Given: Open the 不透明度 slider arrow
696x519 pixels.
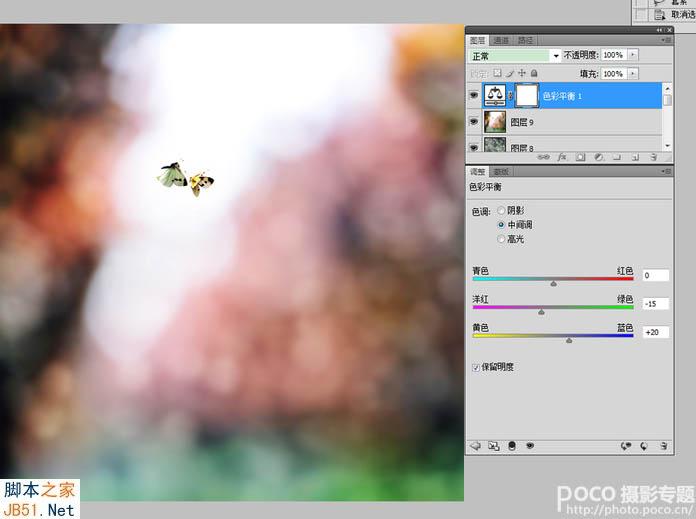Looking at the screenshot, I should [x=633, y=55].
